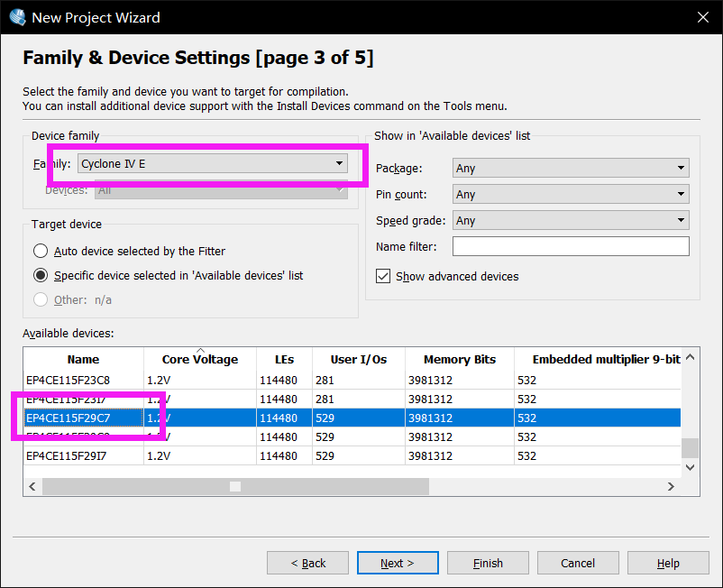The width and height of the screenshot is (723, 588).
Task: Click the Finish button
Action: 488,563
